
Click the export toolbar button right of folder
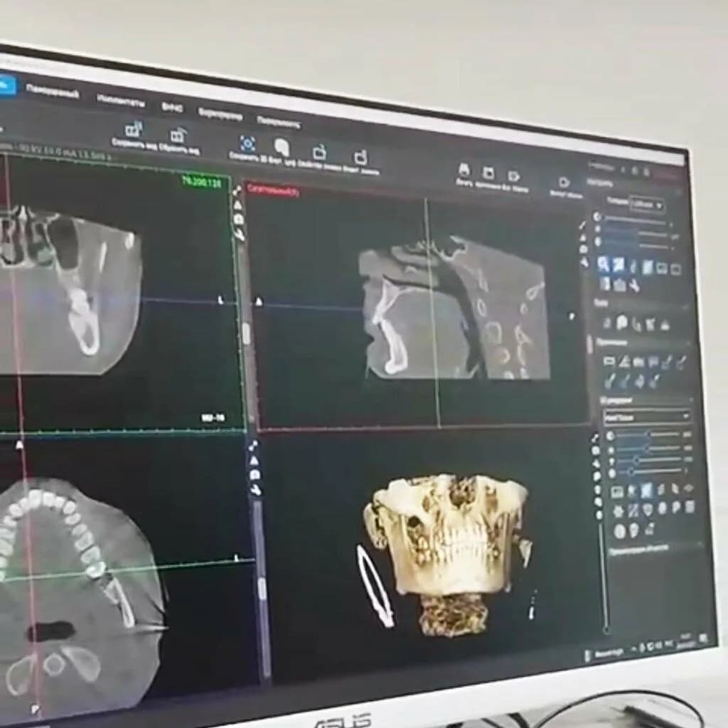pyautogui.click(x=513, y=176)
